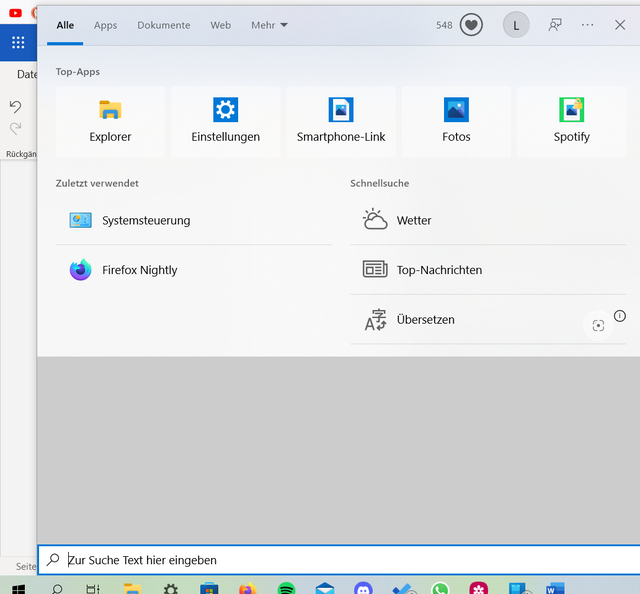Open Systemsteuerung from recently used
This screenshot has width=640, height=594.
pos(193,220)
